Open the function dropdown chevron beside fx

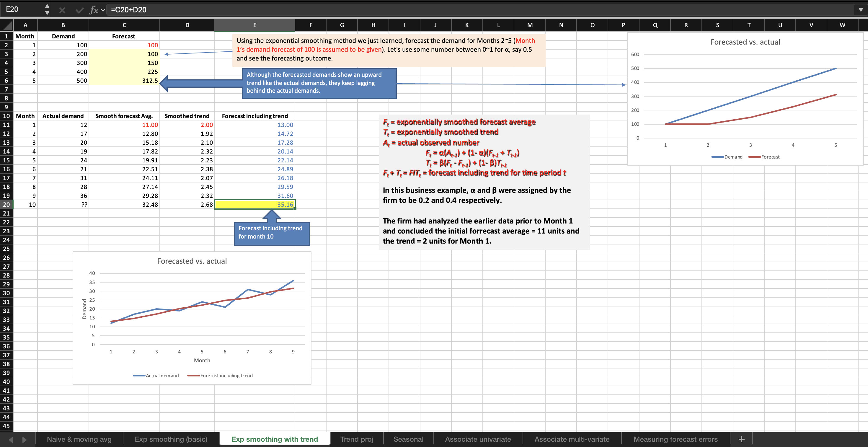[103, 10]
